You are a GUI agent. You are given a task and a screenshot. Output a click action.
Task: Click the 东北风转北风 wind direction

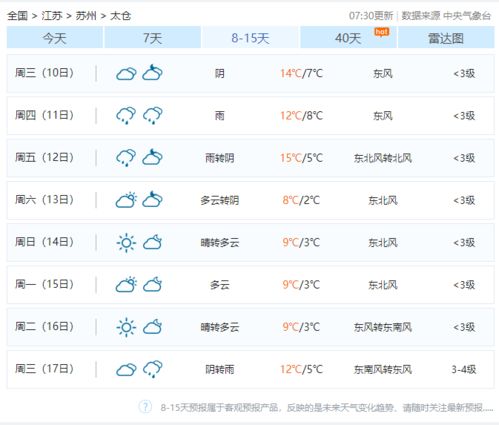[x=383, y=158]
